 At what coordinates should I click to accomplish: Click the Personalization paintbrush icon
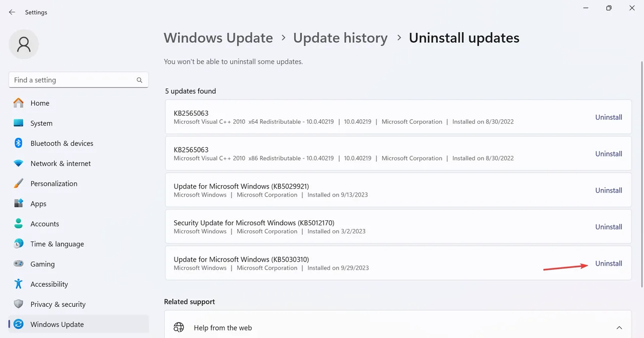[19, 184]
